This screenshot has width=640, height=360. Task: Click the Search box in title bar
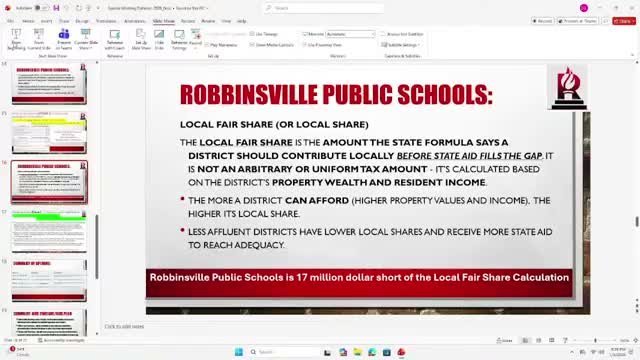tap(324, 8)
